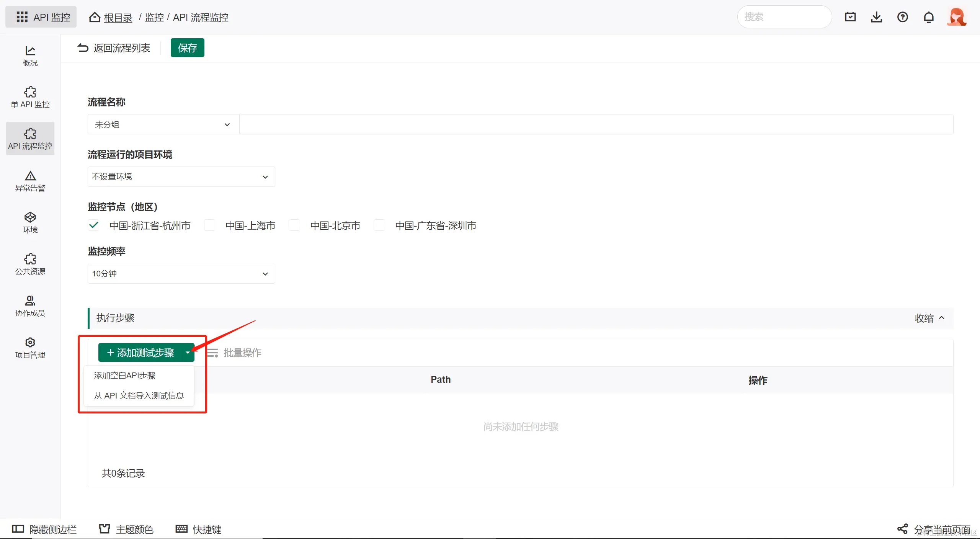Click the notification bell icon
This screenshot has height=539, width=980.
coord(928,17)
